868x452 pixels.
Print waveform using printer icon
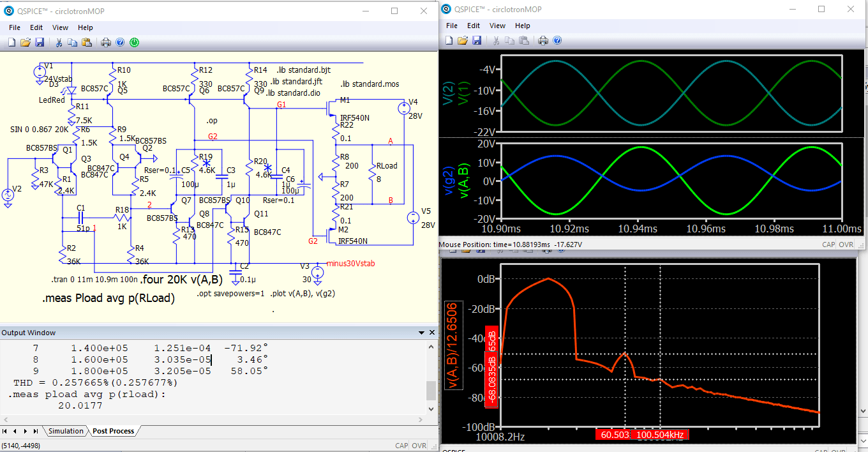coord(543,40)
